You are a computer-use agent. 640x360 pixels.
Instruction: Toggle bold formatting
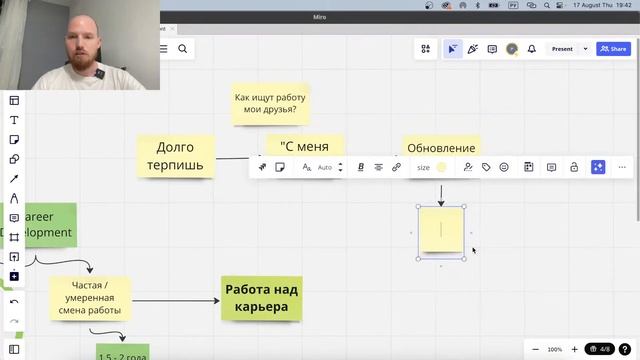[361, 167]
